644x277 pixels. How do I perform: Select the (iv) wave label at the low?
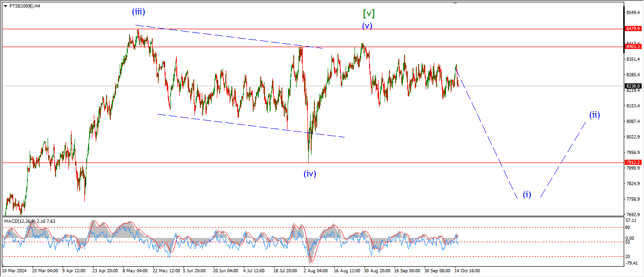click(310, 173)
